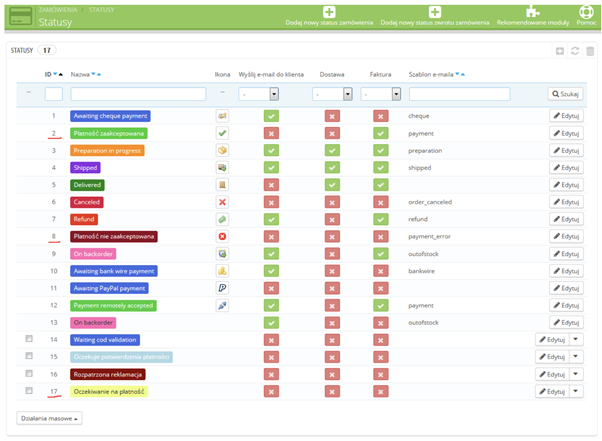The height and width of the screenshot is (441, 602).
Task: Open the Pomoc help lifebuoy icon
Action: pyautogui.click(x=586, y=12)
